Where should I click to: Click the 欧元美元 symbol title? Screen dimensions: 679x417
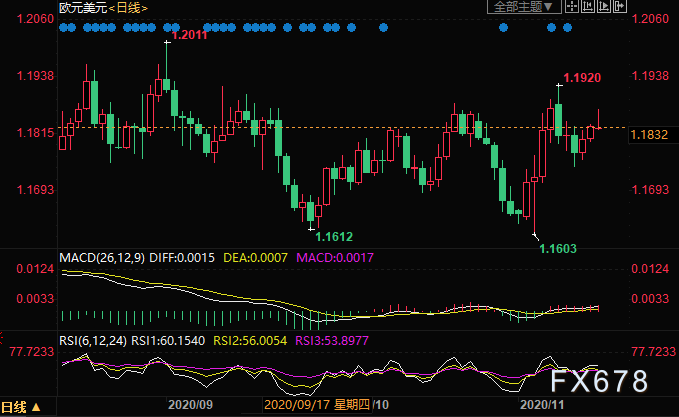coord(83,8)
